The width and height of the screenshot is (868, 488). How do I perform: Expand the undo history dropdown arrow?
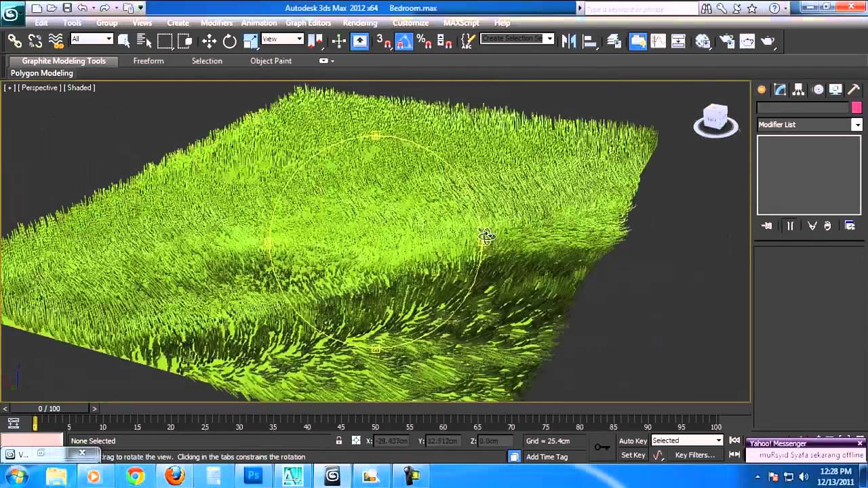tap(93, 8)
